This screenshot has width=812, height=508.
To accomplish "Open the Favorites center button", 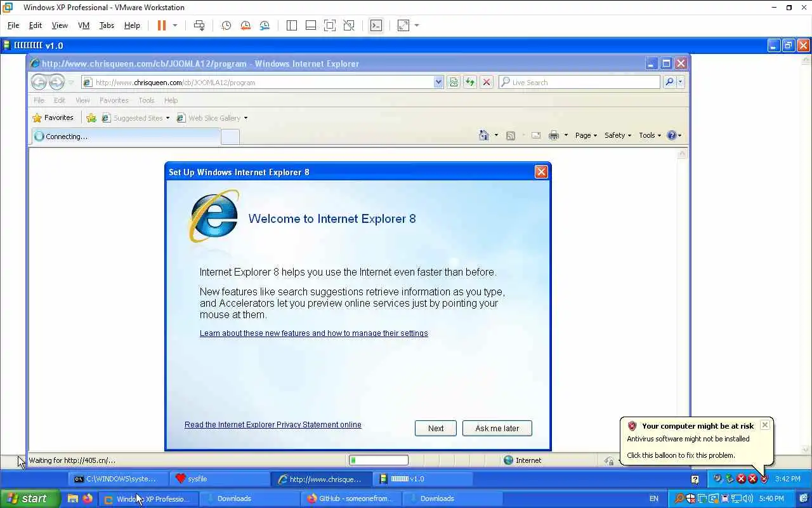I will click(x=53, y=118).
